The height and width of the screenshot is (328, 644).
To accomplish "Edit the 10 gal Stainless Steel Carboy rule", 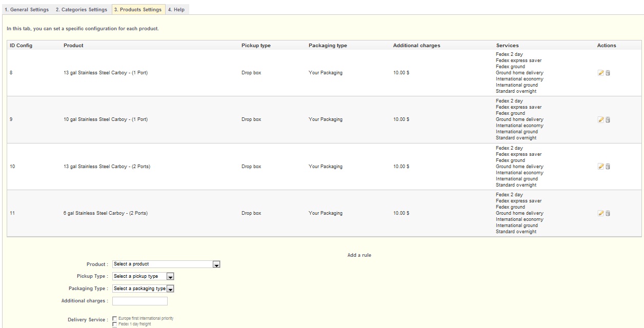I will click(601, 119).
